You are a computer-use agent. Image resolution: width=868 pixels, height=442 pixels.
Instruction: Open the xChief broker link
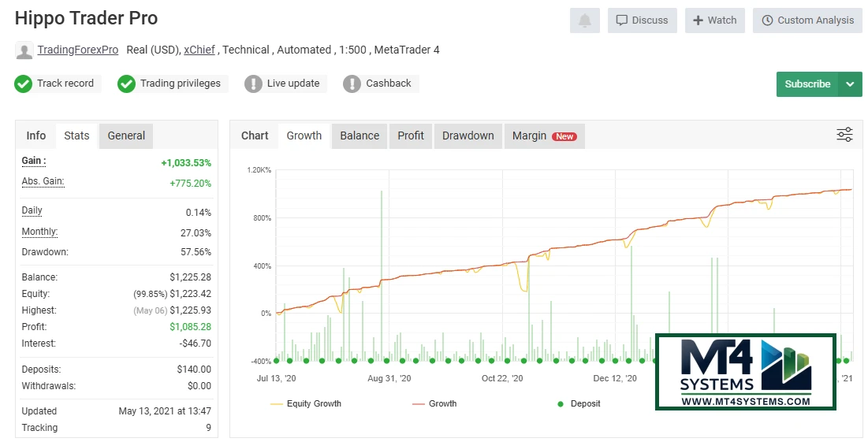point(200,50)
